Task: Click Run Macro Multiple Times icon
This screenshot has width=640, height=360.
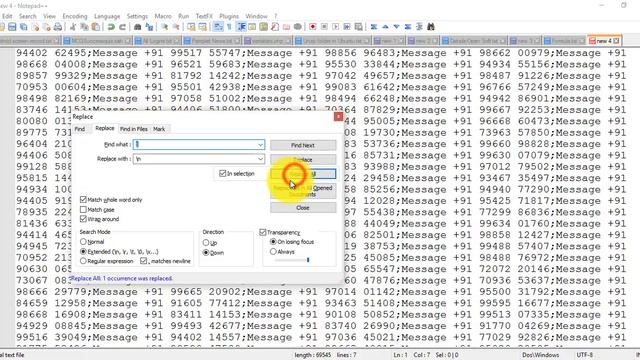Action: 347,27
